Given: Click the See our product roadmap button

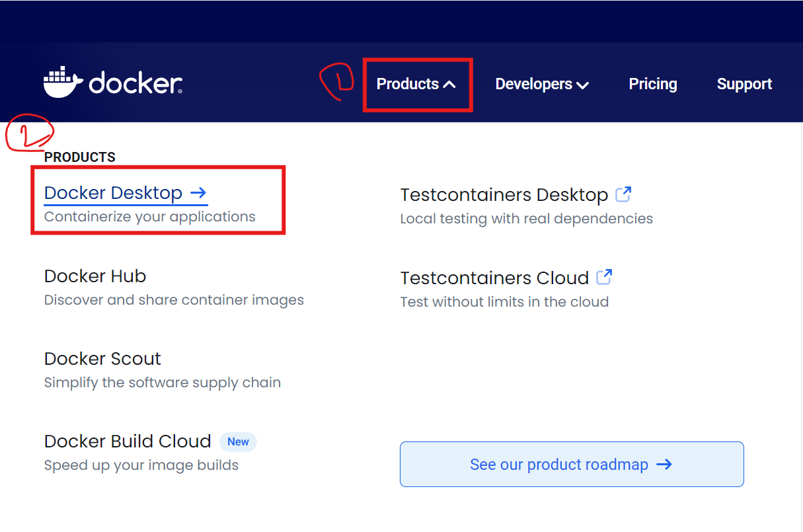Looking at the screenshot, I should pyautogui.click(x=572, y=465).
